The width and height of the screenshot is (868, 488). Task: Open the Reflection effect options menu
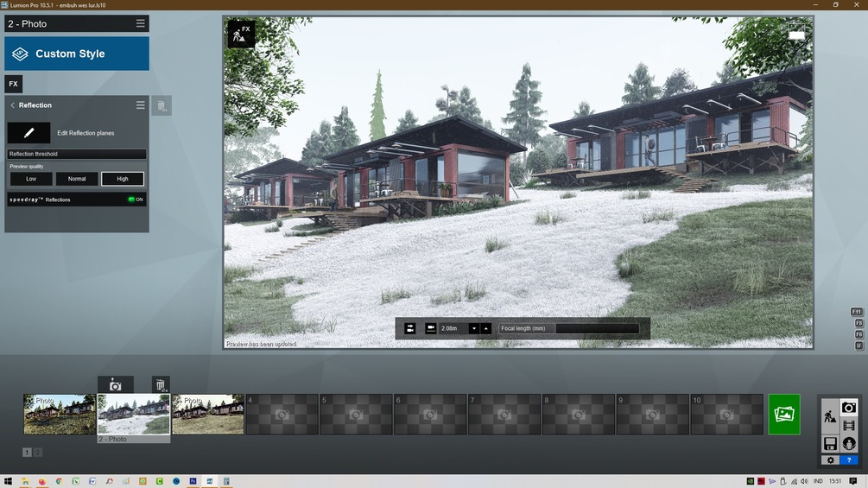(x=140, y=105)
